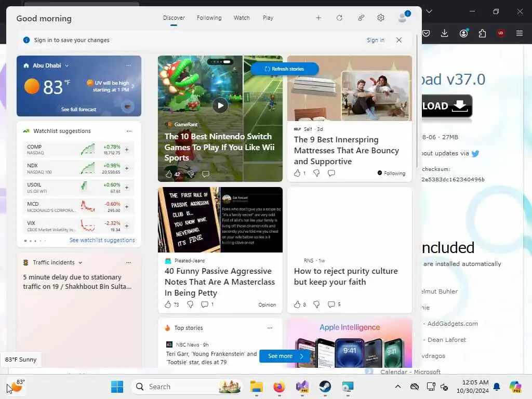Expand the Abu Dhabi location dropdown

tap(67, 65)
